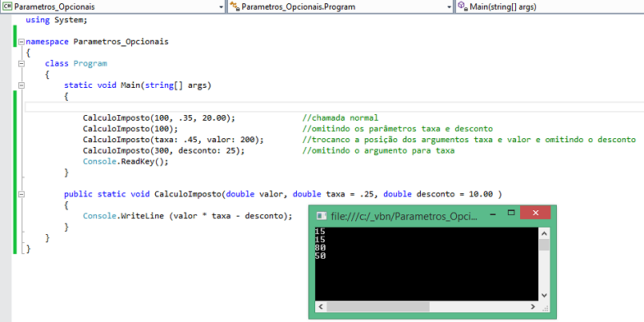This screenshot has width=644, height=322.
Task: Click '//omitindo os parâmetros taxa e desconto' comment
Action: click(x=397, y=129)
